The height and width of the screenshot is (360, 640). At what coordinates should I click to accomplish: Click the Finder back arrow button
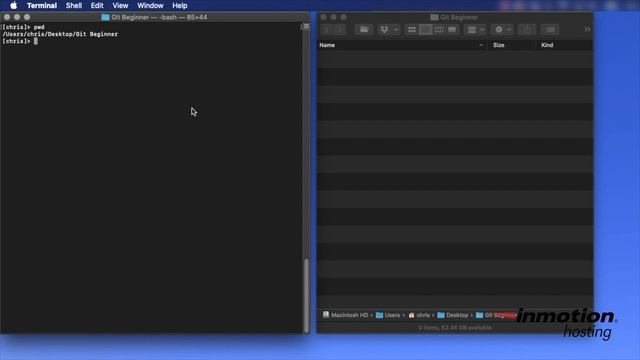coord(327,29)
